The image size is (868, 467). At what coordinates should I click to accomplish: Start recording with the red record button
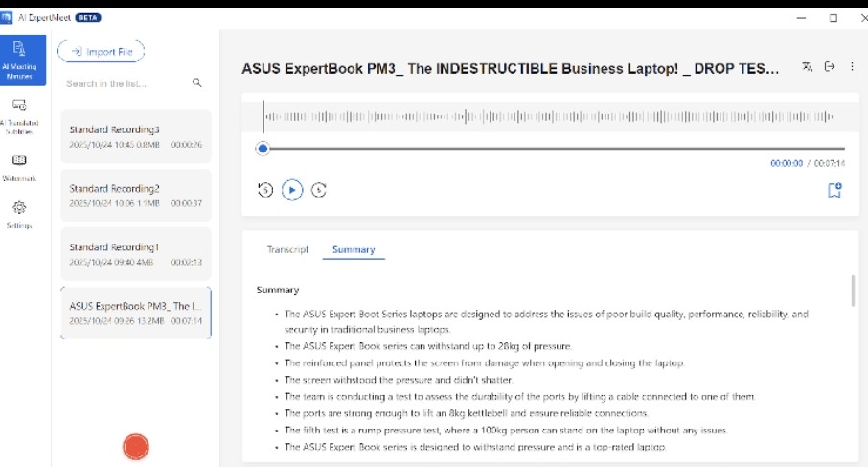(136, 447)
